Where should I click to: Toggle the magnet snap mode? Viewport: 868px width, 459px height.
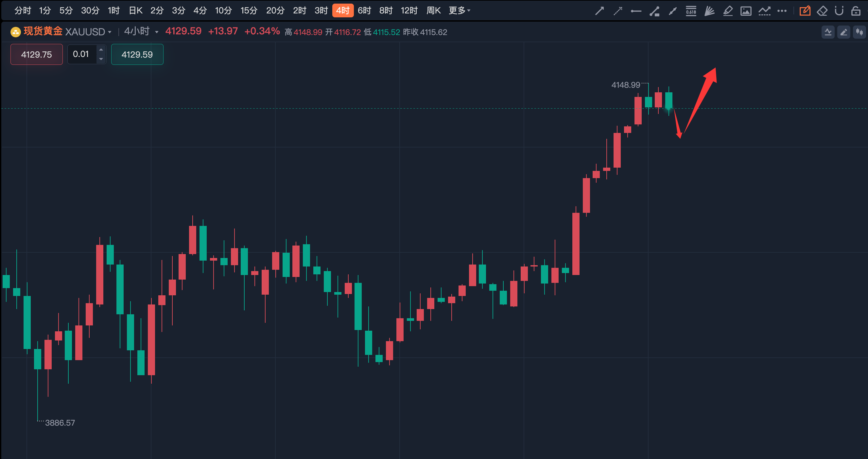pyautogui.click(x=839, y=11)
